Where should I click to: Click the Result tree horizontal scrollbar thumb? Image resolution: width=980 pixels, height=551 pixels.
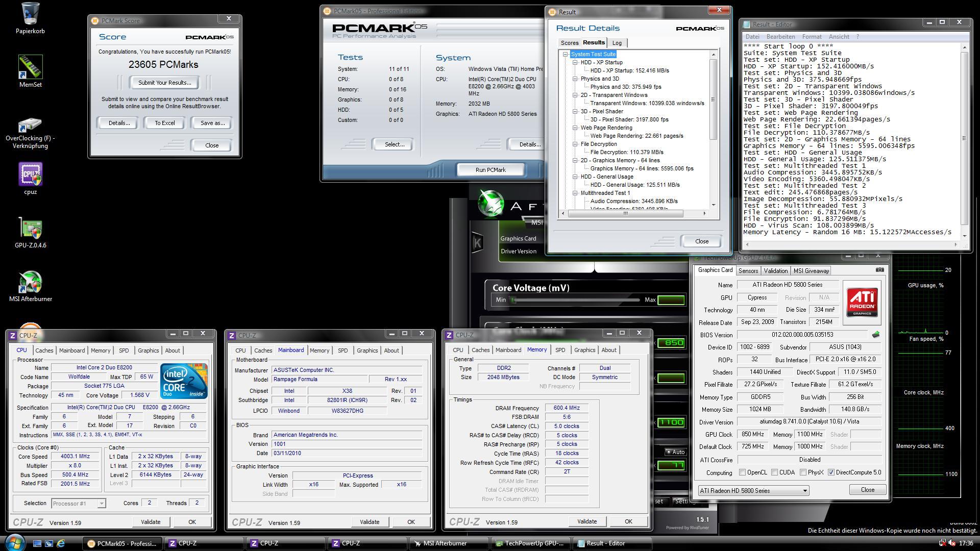[625, 213]
